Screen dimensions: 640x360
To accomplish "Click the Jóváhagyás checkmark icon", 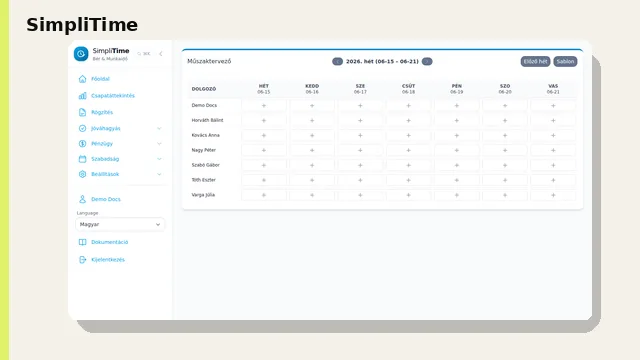I will (82, 128).
